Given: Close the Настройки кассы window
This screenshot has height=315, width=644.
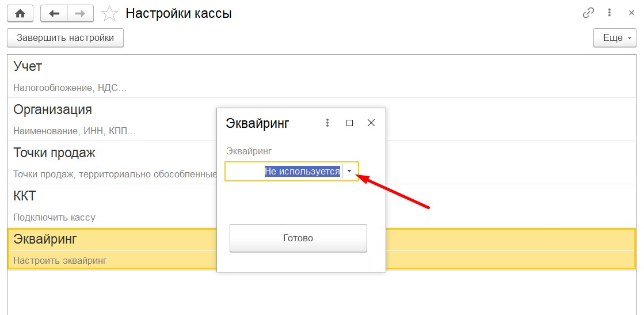Looking at the screenshot, I should [x=632, y=13].
